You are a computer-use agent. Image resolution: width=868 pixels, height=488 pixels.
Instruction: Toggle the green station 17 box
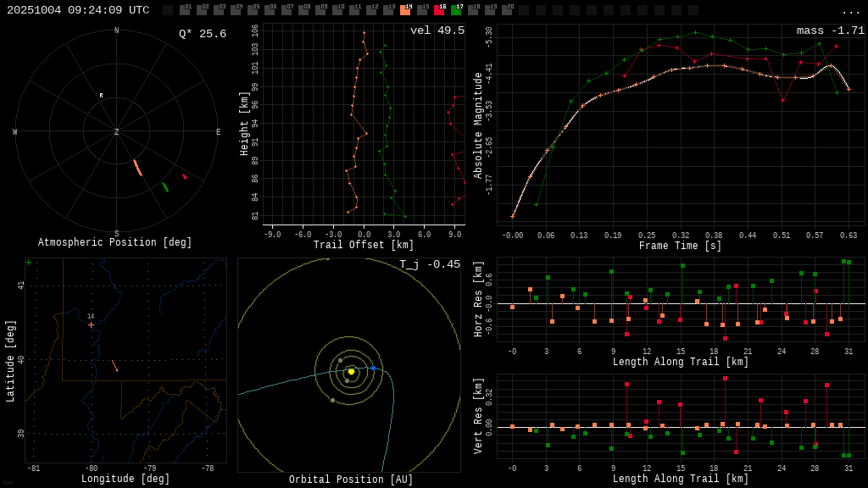[456, 10]
